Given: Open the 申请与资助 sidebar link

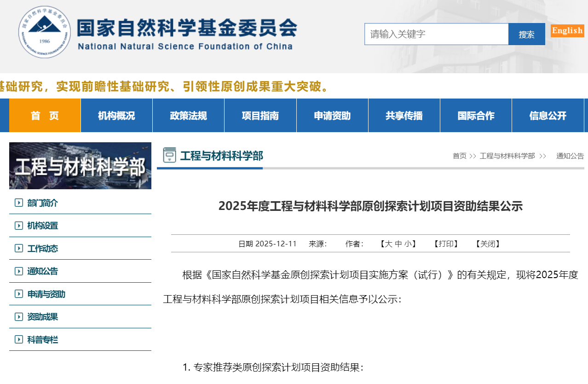Looking at the screenshot, I should [x=46, y=294].
